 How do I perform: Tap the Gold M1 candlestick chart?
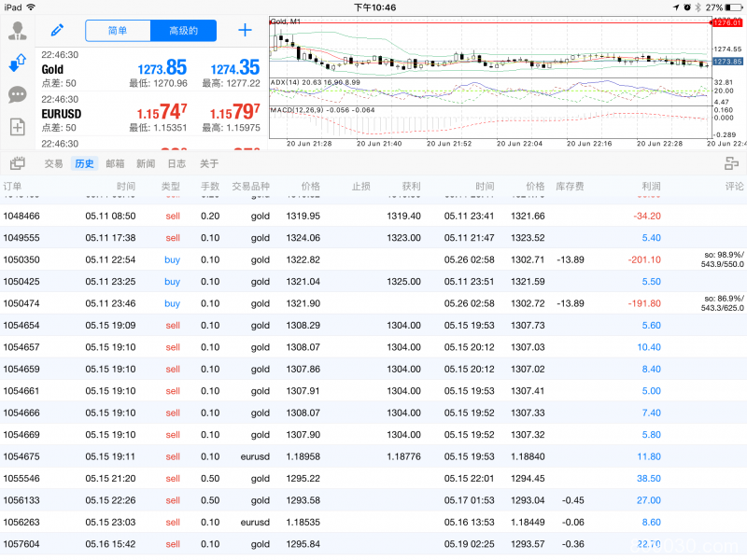click(491, 48)
